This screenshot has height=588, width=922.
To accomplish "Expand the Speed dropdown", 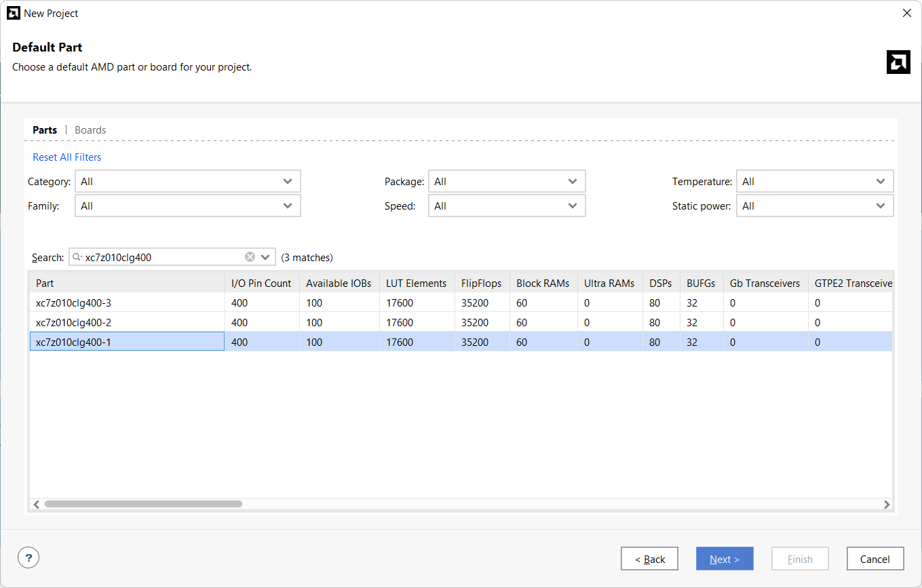I will [506, 206].
